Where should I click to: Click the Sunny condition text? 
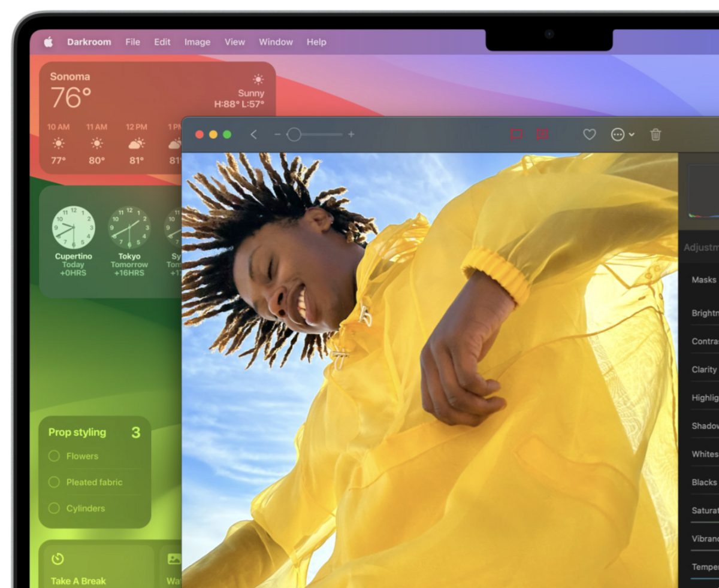point(251,93)
